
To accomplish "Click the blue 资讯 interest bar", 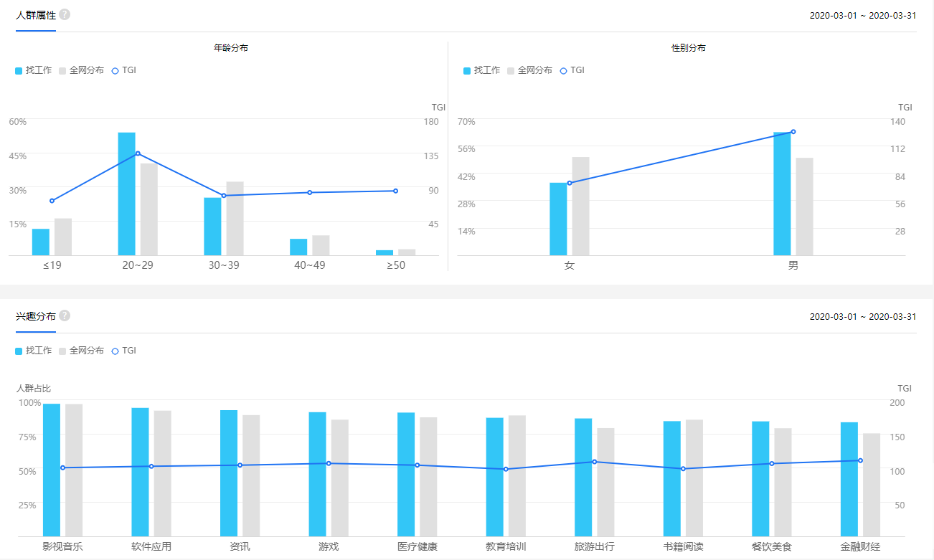I will click(229, 473).
